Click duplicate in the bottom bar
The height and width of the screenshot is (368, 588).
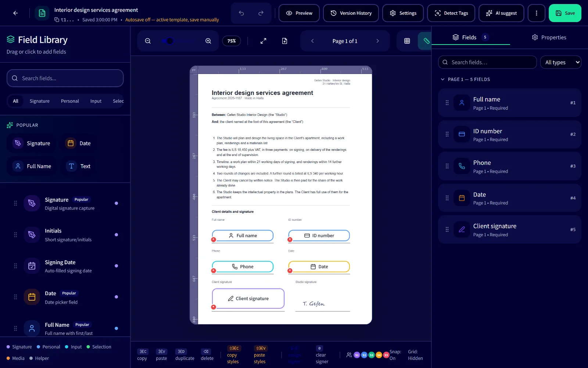click(185, 355)
